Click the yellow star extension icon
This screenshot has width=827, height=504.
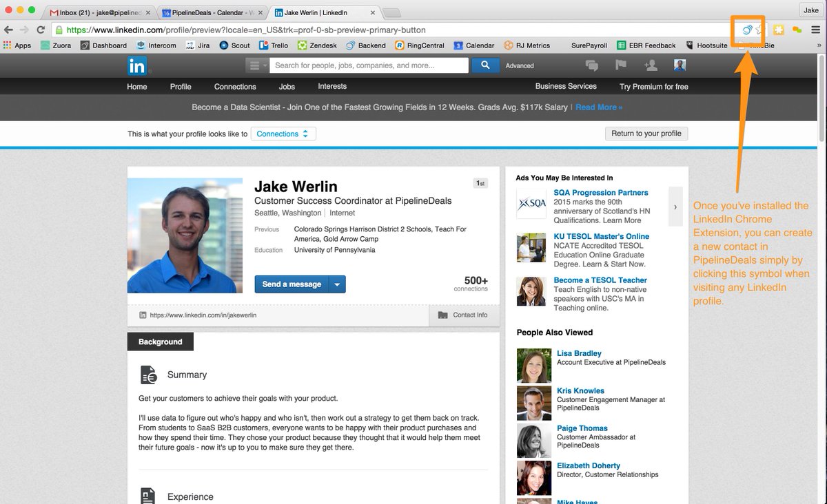coord(779,30)
